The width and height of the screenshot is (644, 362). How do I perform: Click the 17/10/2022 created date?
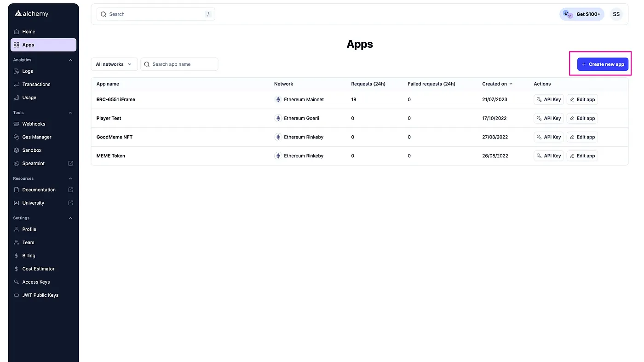point(494,118)
